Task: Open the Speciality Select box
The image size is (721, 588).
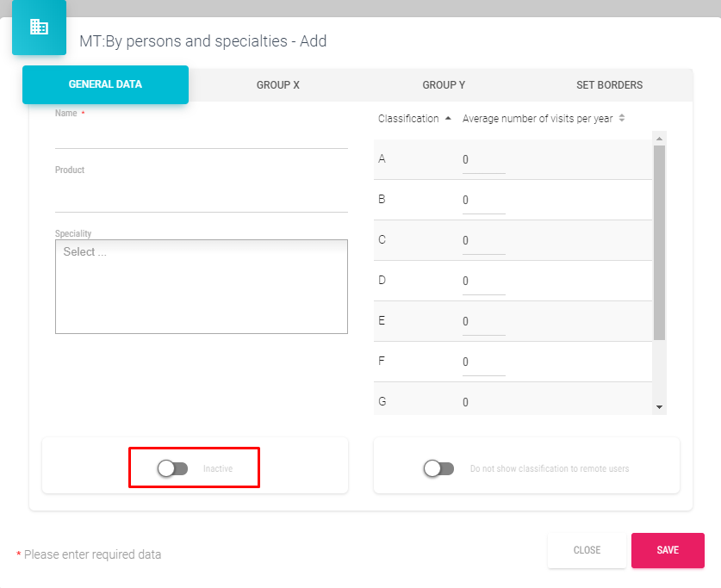Action: 201,286
